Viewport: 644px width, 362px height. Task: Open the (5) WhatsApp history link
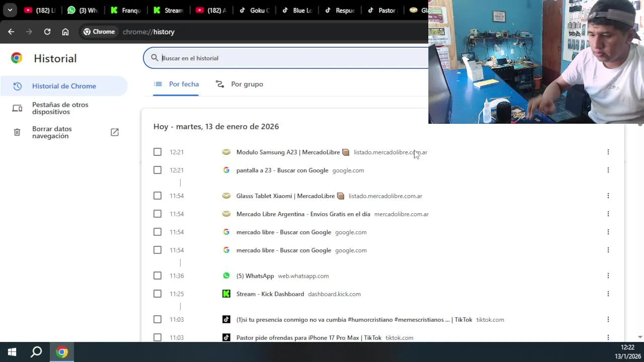point(255,276)
